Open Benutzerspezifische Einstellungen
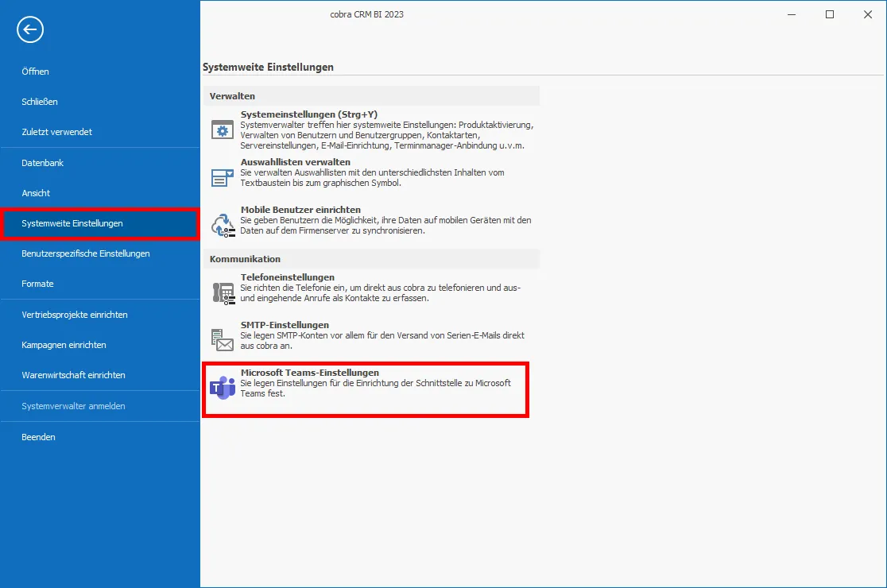Screen dimensions: 887x588 [85, 253]
